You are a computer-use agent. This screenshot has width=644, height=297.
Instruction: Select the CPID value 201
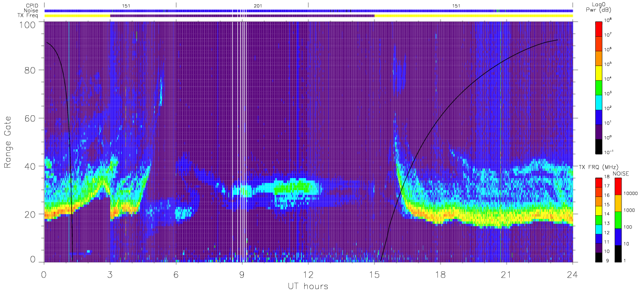pos(258,6)
